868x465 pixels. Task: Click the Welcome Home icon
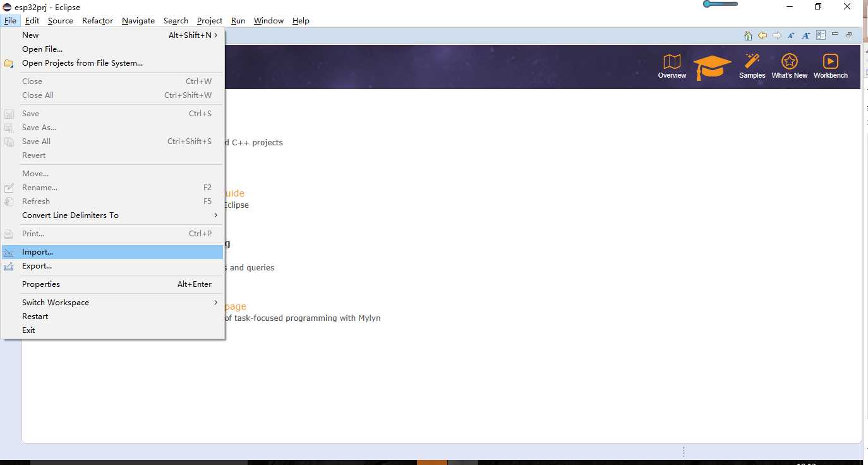coord(748,35)
